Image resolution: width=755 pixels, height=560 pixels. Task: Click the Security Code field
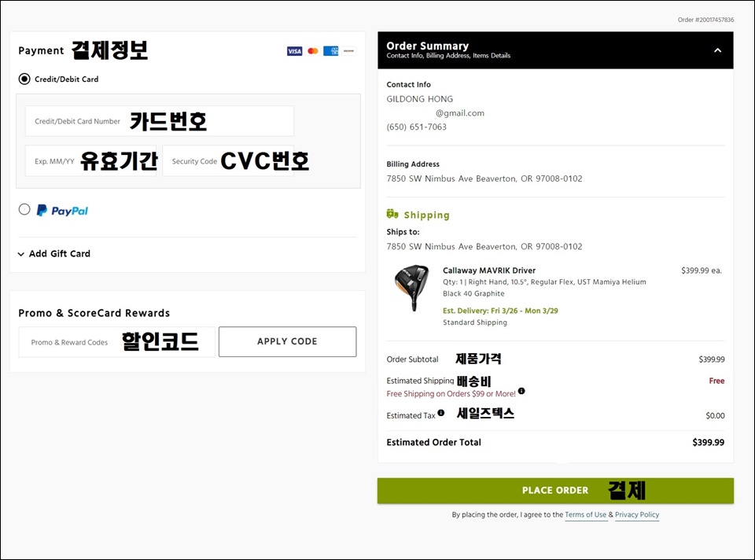[228, 160]
